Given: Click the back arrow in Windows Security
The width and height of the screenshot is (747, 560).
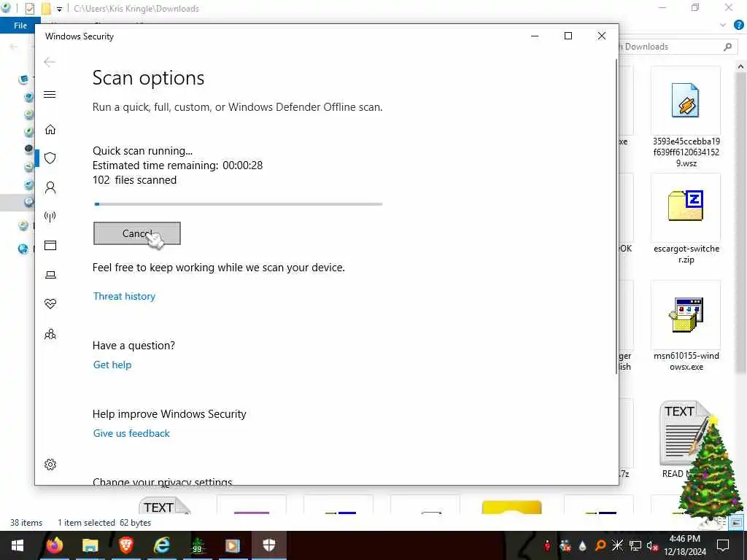Looking at the screenshot, I should [50, 62].
